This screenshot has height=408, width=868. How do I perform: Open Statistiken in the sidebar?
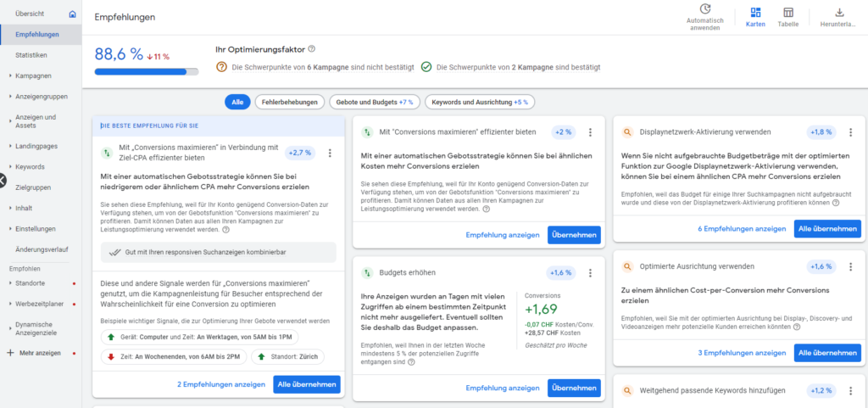(31, 55)
